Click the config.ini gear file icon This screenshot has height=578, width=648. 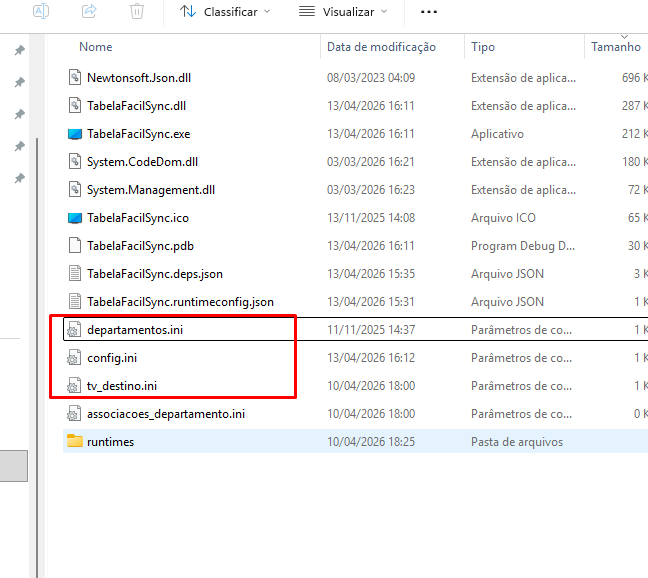point(74,358)
